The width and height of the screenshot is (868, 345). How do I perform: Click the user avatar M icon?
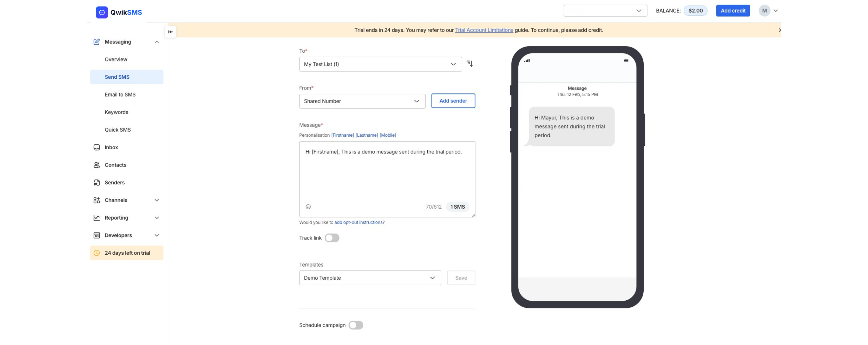(x=764, y=11)
